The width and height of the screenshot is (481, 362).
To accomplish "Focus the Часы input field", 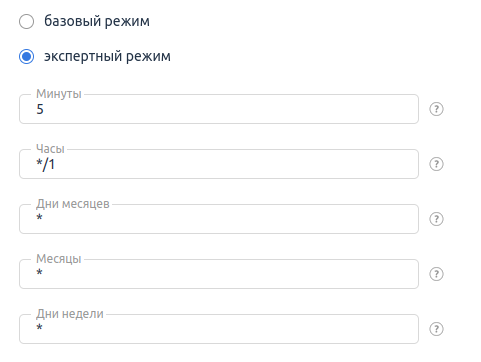I will (219, 164).
